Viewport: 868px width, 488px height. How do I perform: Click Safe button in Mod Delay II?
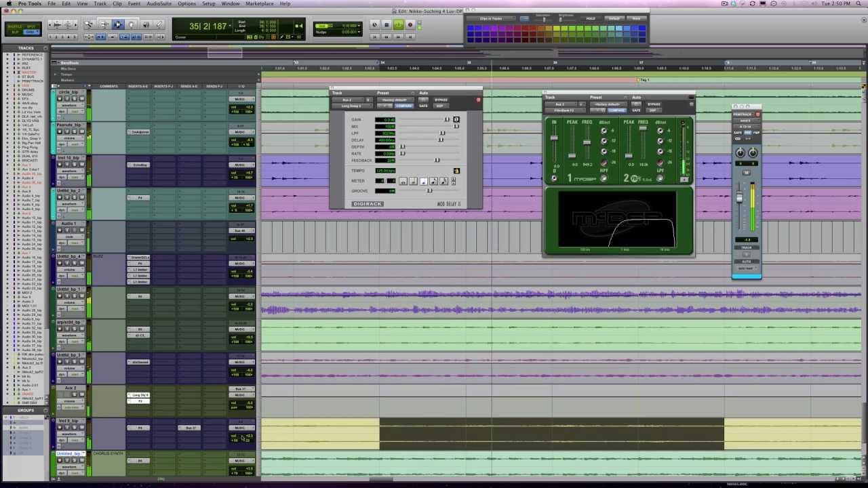tap(423, 106)
